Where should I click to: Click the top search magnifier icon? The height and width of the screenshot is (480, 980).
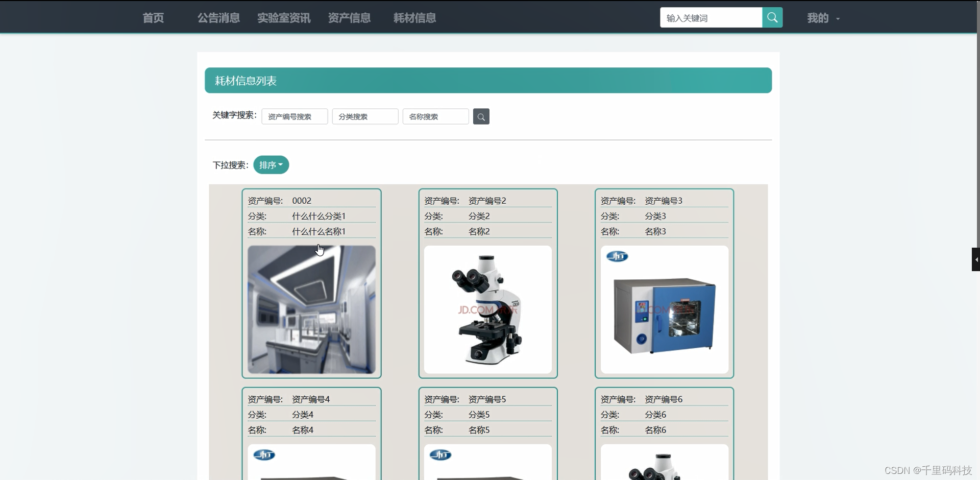coord(772,17)
